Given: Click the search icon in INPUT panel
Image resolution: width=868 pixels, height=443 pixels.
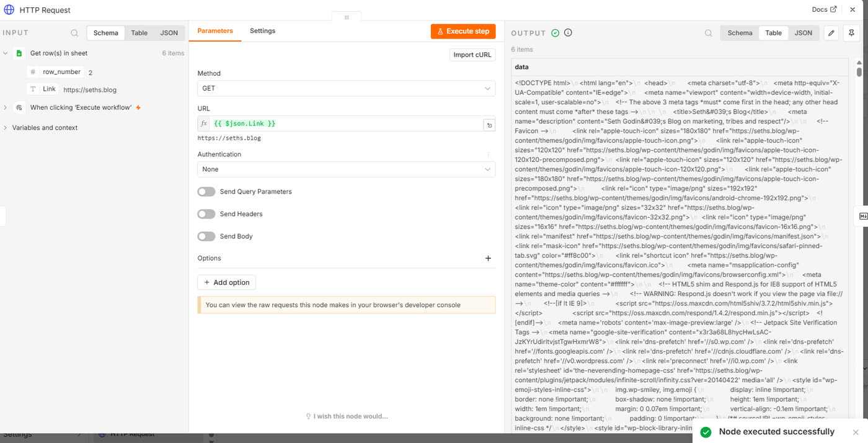Looking at the screenshot, I should click(74, 33).
